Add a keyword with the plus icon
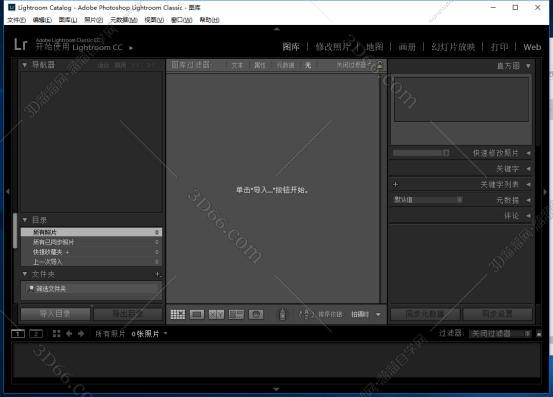This screenshot has height=397, width=553. coord(395,184)
